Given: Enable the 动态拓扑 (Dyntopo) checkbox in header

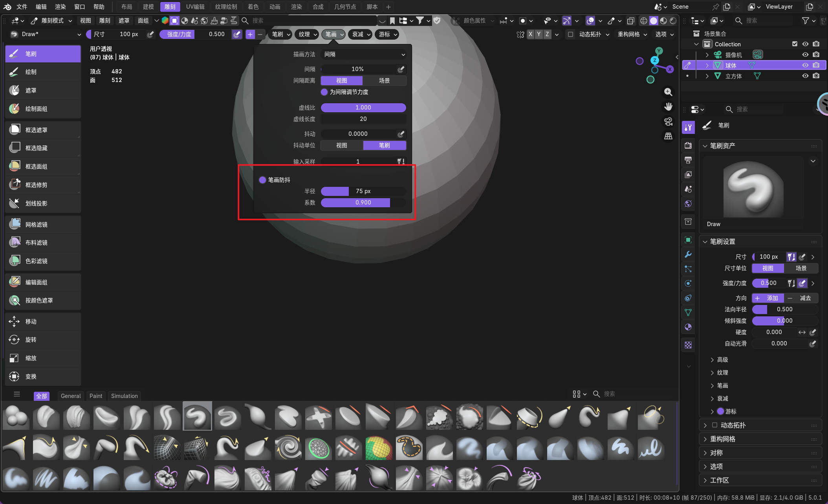Looking at the screenshot, I should 571,35.
